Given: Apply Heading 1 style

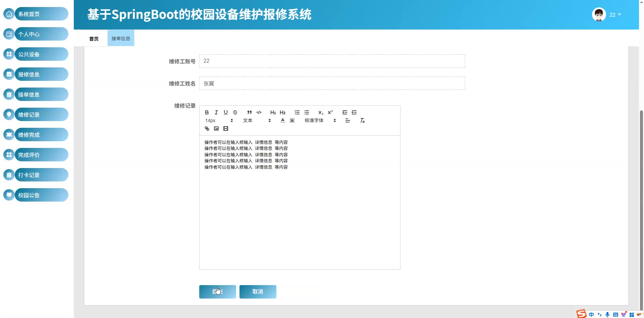Looking at the screenshot, I should (273, 112).
